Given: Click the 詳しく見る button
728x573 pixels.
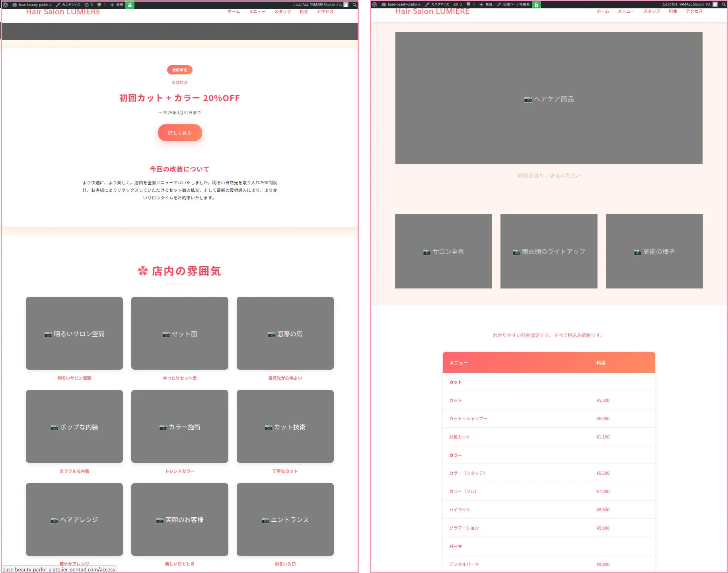Looking at the screenshot, I should (179, 133).
